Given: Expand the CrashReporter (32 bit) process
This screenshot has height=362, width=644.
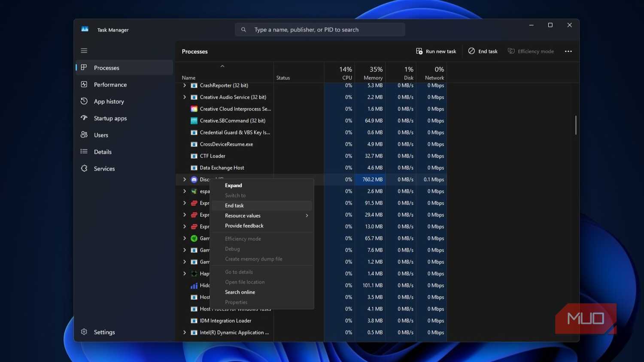Looking at the screenshot, I should click(x=185, y=85).
